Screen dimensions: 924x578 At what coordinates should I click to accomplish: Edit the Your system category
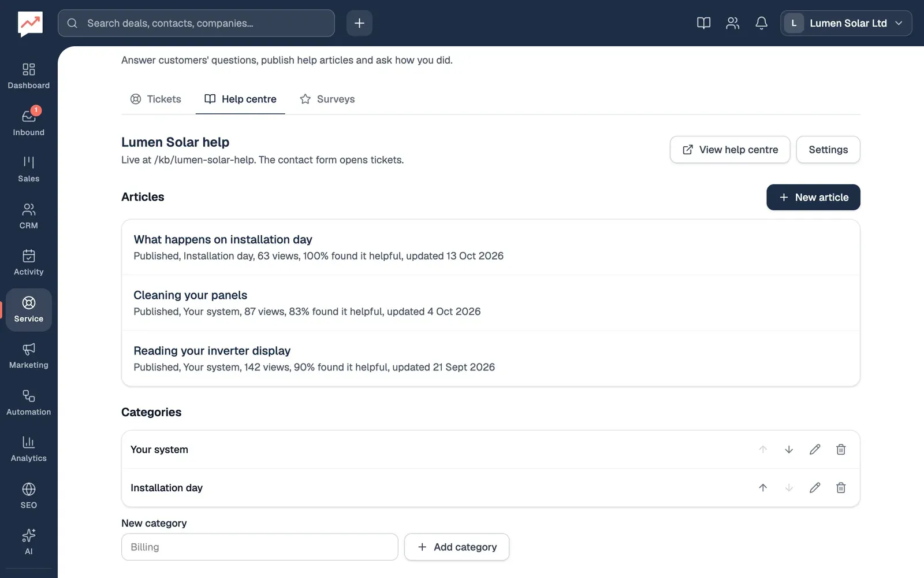pos(815,450)
